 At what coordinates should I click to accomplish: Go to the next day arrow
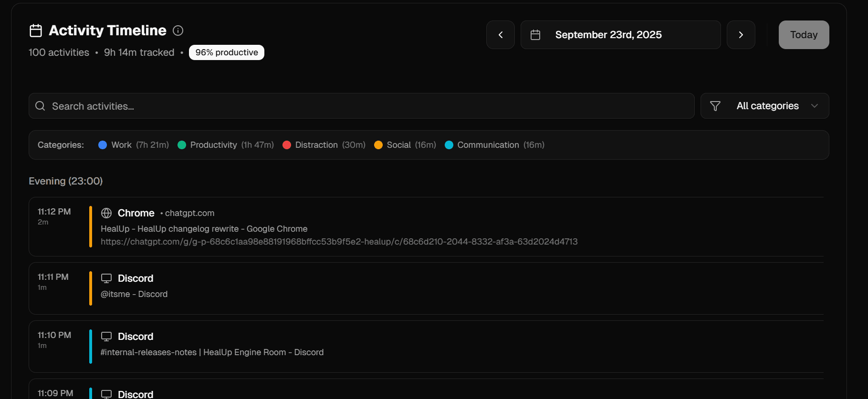click(741, 35)
